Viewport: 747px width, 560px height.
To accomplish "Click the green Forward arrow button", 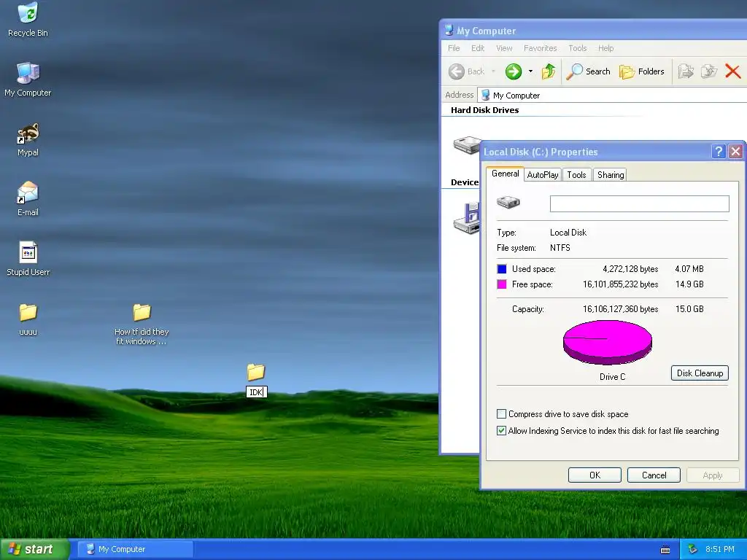I will click(x=514, y=71).
